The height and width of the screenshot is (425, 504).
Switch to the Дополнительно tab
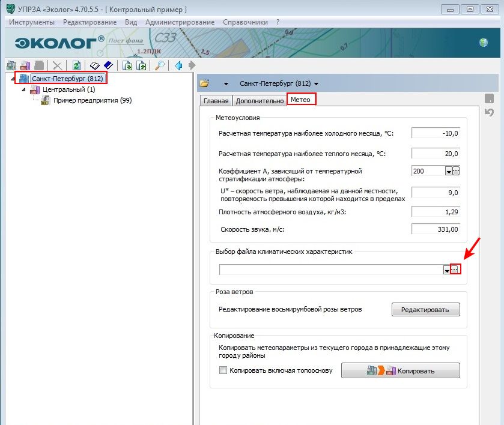pyautogui.click(x=260, y=101)
